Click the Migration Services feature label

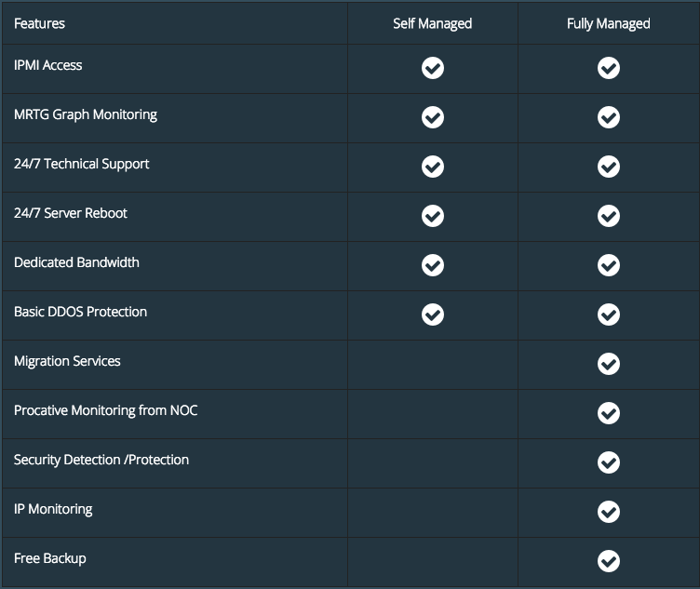tap(67, 361)
